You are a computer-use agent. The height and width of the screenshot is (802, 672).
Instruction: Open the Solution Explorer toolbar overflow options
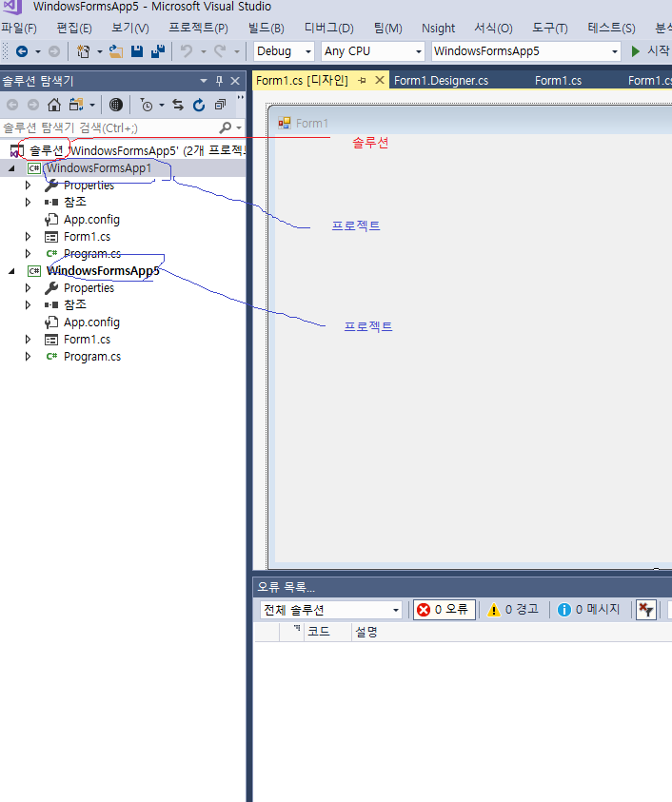[240, 98]
